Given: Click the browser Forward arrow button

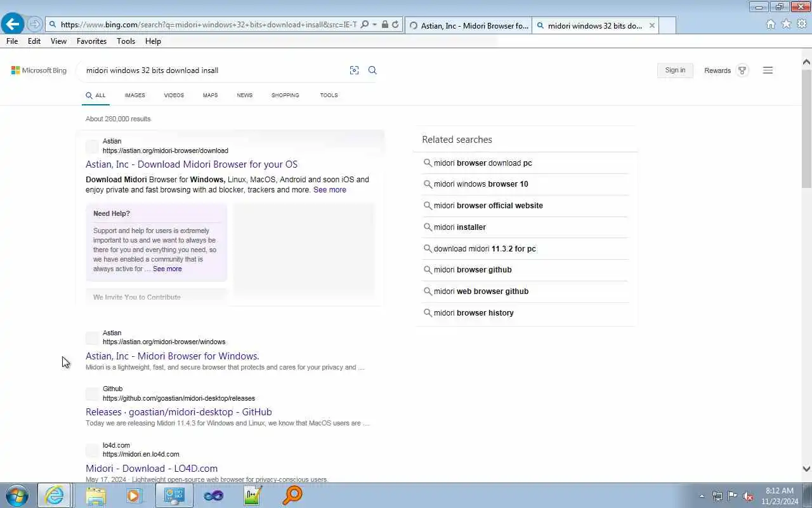Looking at the screenshot, I should pyautogui.click(x=35, y=25).
